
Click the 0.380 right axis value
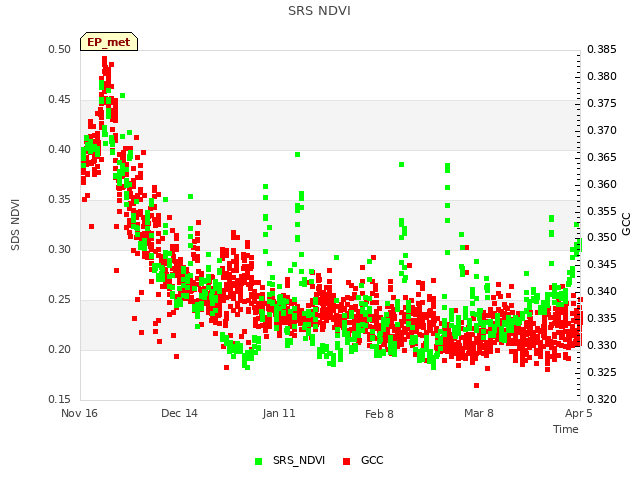[602, 76]
